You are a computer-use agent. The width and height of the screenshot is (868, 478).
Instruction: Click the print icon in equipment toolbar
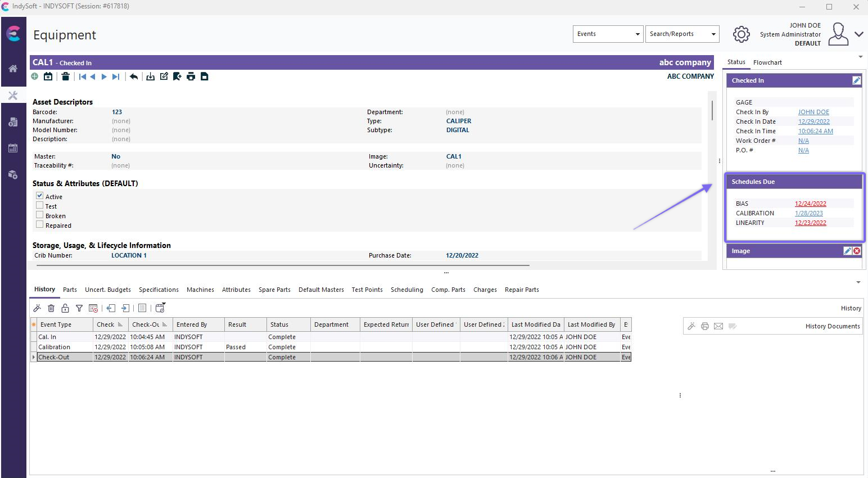[x=191, y=76]
